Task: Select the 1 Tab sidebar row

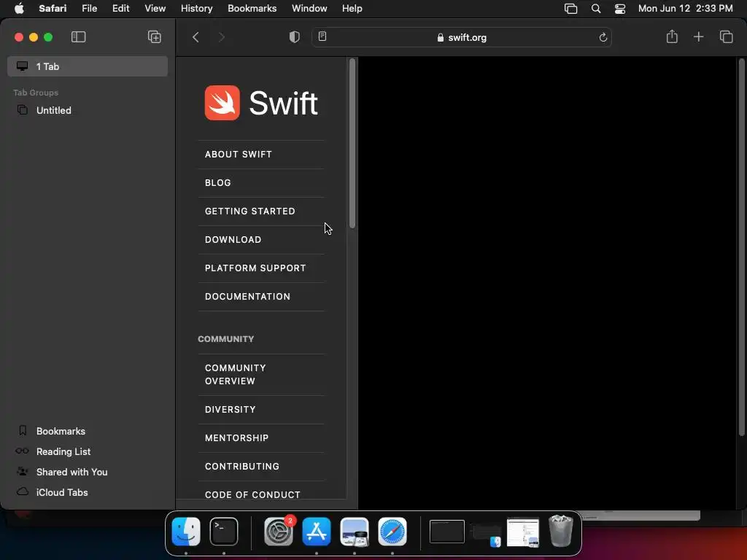Action: (88, 66)
